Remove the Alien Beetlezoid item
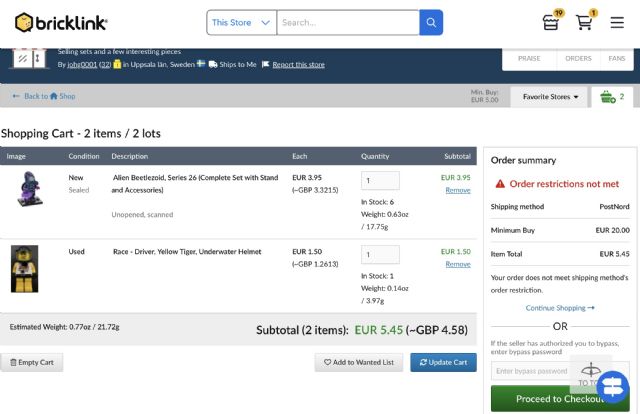The height and width of the screenshot is (414, 640). 458,190
